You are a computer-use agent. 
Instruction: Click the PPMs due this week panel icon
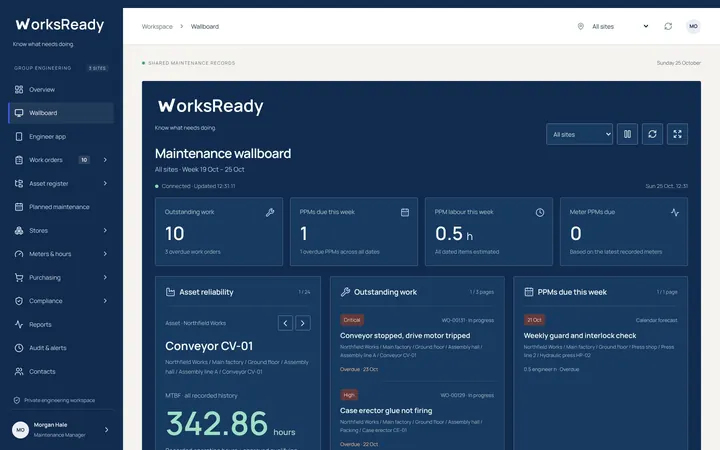(529, 292)
